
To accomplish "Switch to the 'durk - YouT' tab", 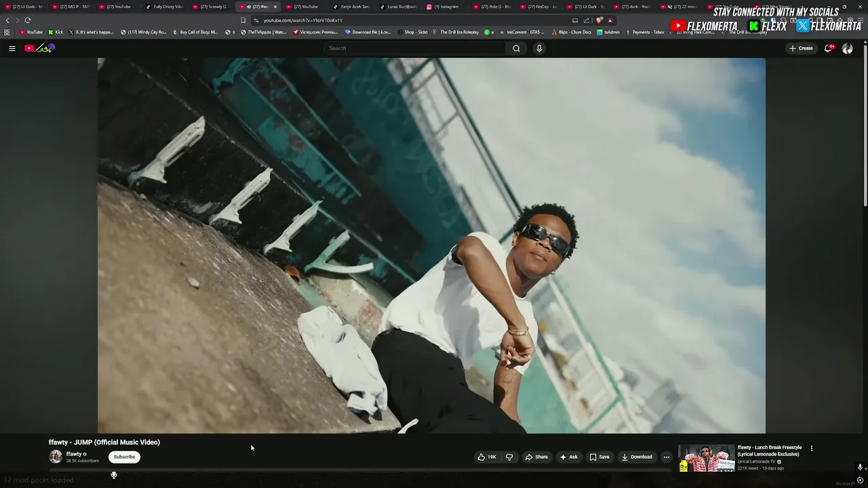I will [632, 7].
